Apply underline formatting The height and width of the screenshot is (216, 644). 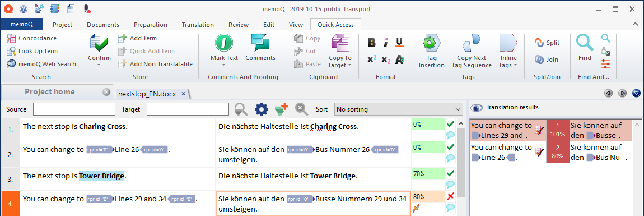click(399, 43)
